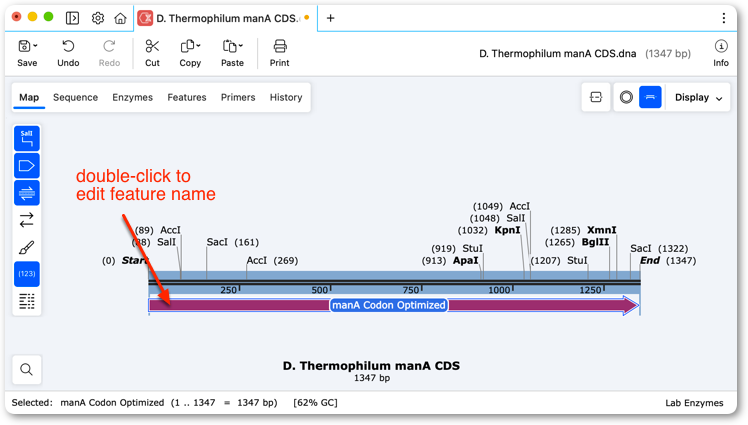Click the file name in the toolbar
The width and height of the screenshot is (748, 425).
pyautogui.click(x=558, y=53)
